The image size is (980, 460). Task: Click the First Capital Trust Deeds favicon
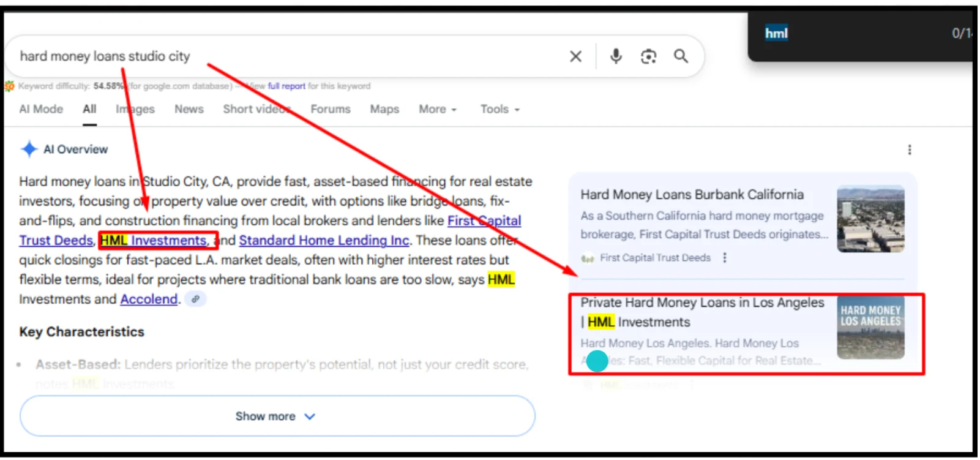pyautogui.click(x=588, y=258)
